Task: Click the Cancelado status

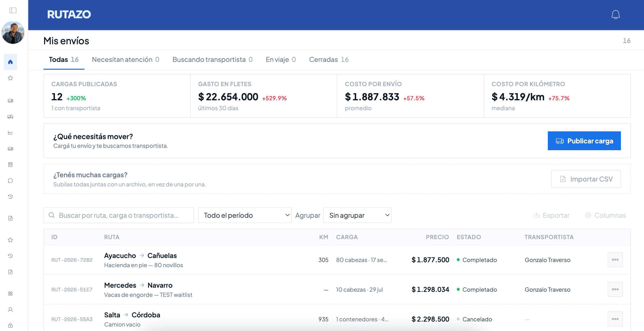Action: (x=474, y=319)
